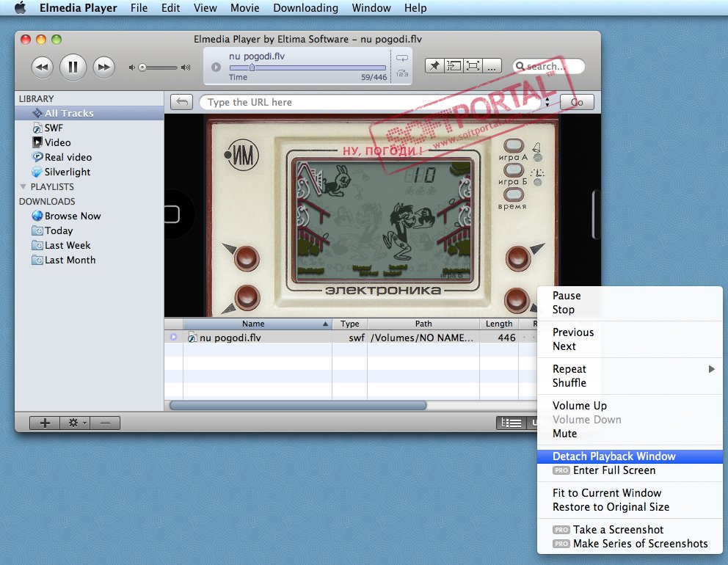Sort by the Path column header
The height and width of the screenshot is (565, 728).
coord(423,324)
